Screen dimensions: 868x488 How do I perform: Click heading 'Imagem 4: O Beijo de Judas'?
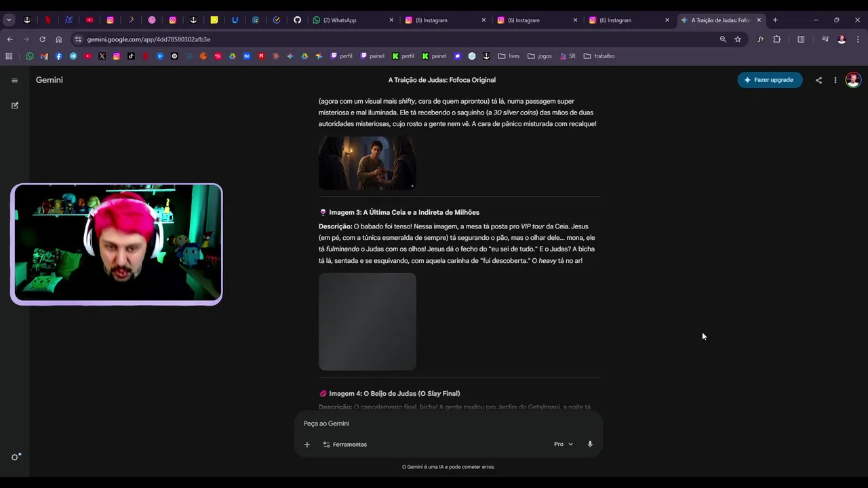[395, 393]
